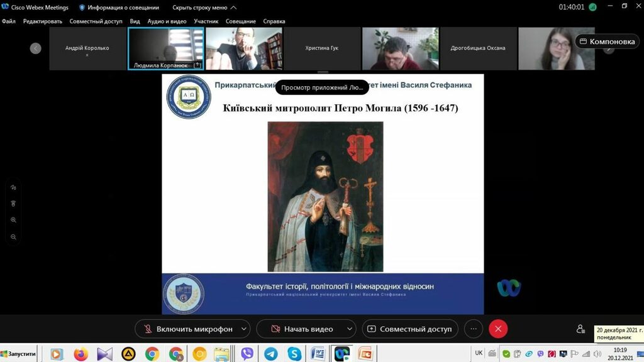Collapse menu bar via Скрыть строку меню
The height and width of the screenshot is (362, 644).
(204, 8)
